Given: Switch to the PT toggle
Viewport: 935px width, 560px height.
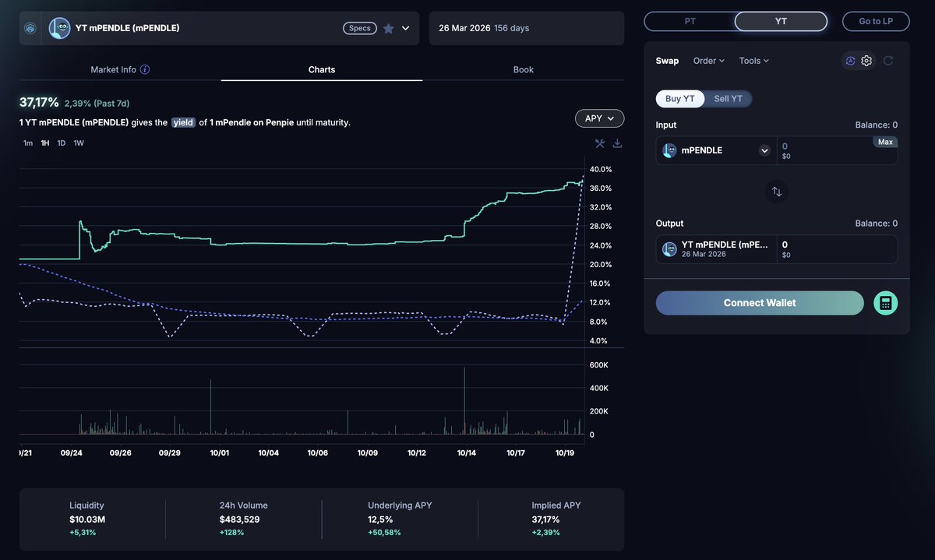Looking at the screenshot, I should point(690,21).
